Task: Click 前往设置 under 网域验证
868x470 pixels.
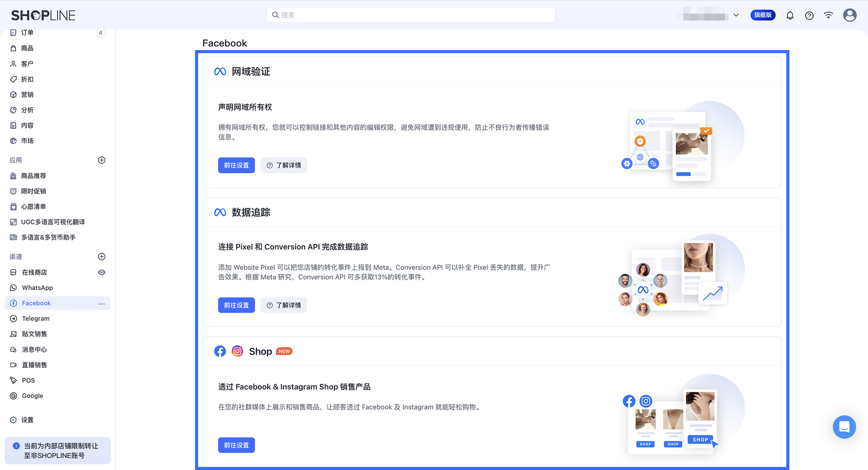Action: pyautogui.click(x=236, y=165)
